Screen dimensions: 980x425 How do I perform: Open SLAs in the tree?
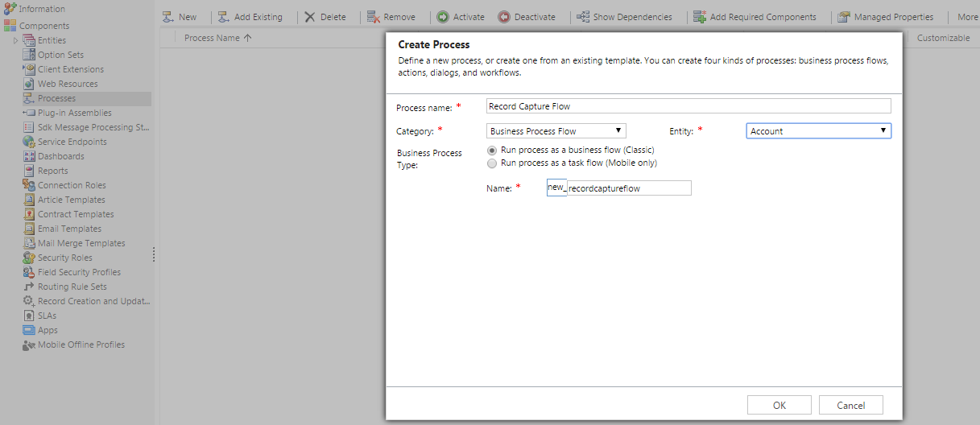coord(47,316)
